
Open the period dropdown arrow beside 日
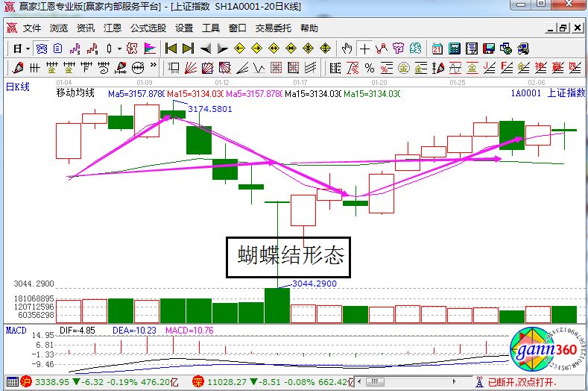pos(28,49)
